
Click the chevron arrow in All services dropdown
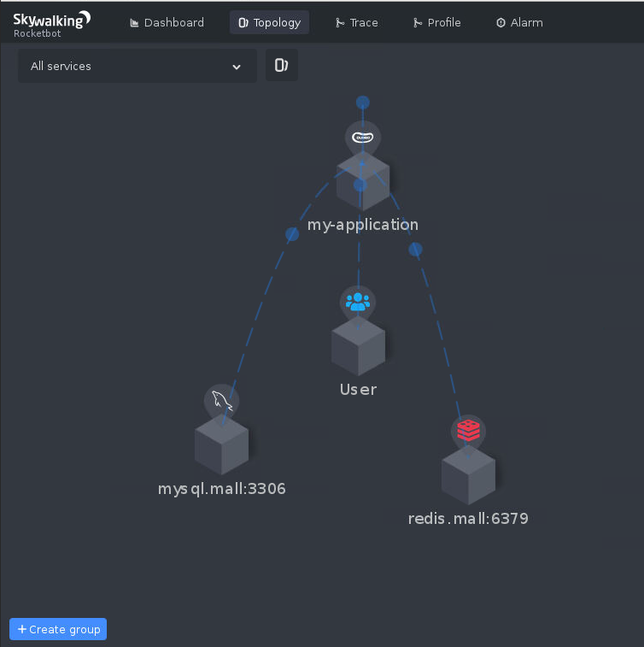pyautogui.click(x=237, y=67)
